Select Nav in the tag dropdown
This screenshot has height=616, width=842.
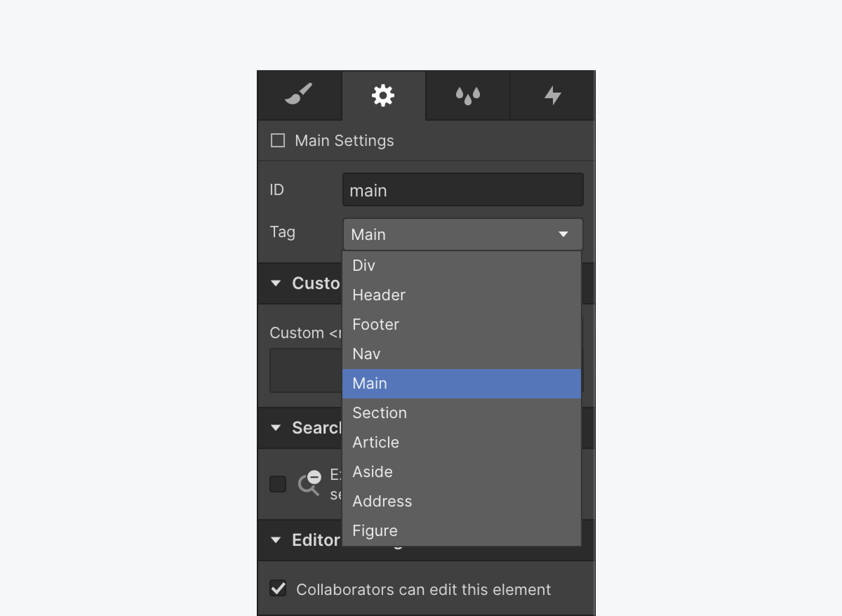point(366,354)
